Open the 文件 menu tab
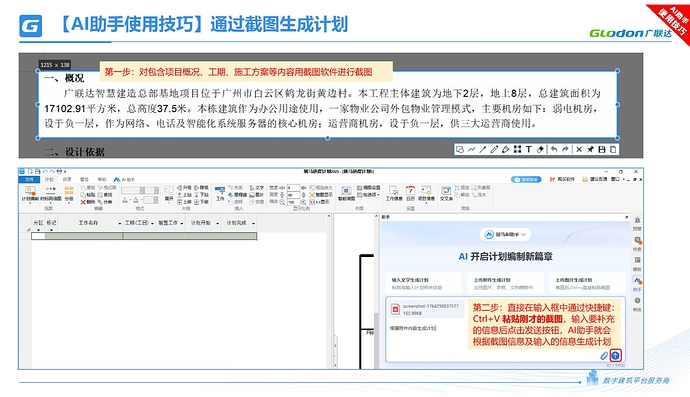 pyautogui.click(x=29, y=180)
